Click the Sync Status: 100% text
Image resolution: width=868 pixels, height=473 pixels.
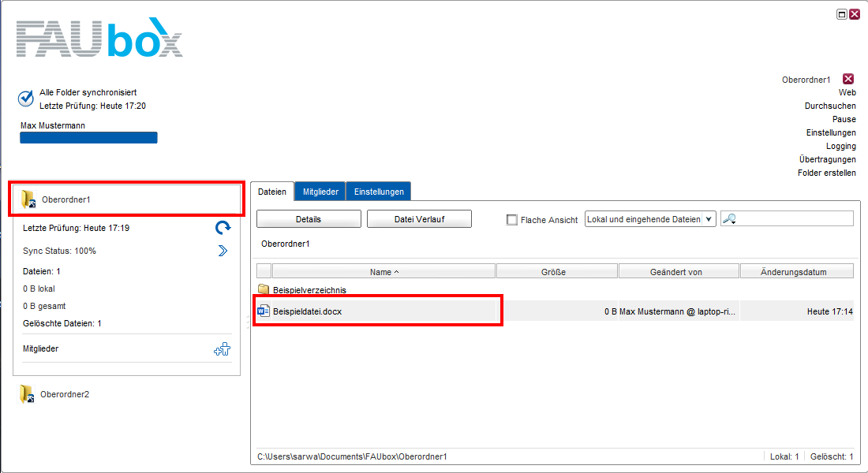point(59,251)
